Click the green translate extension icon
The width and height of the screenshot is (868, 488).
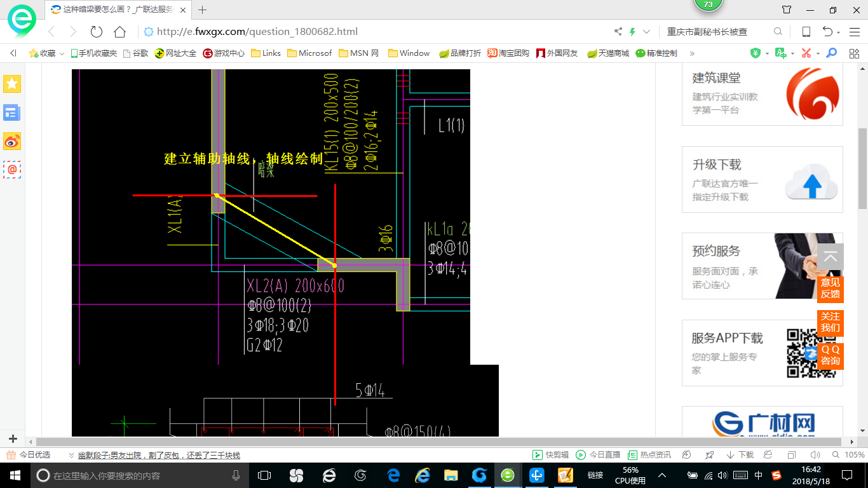780,53
